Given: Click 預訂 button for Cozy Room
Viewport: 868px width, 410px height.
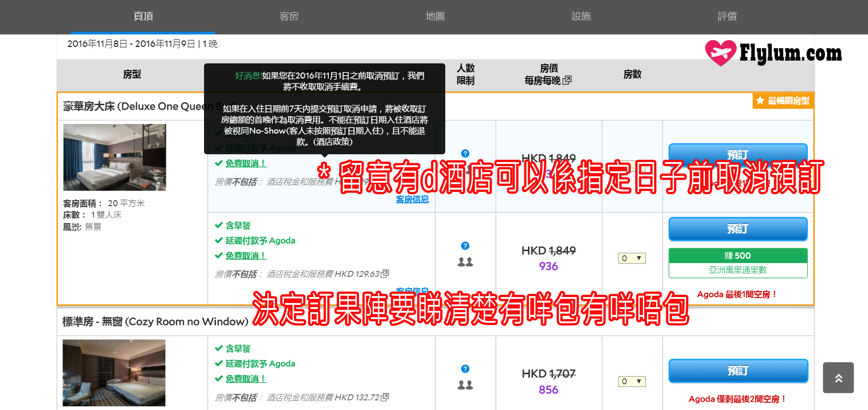Looking at the screenshot, I should point(738,371).
